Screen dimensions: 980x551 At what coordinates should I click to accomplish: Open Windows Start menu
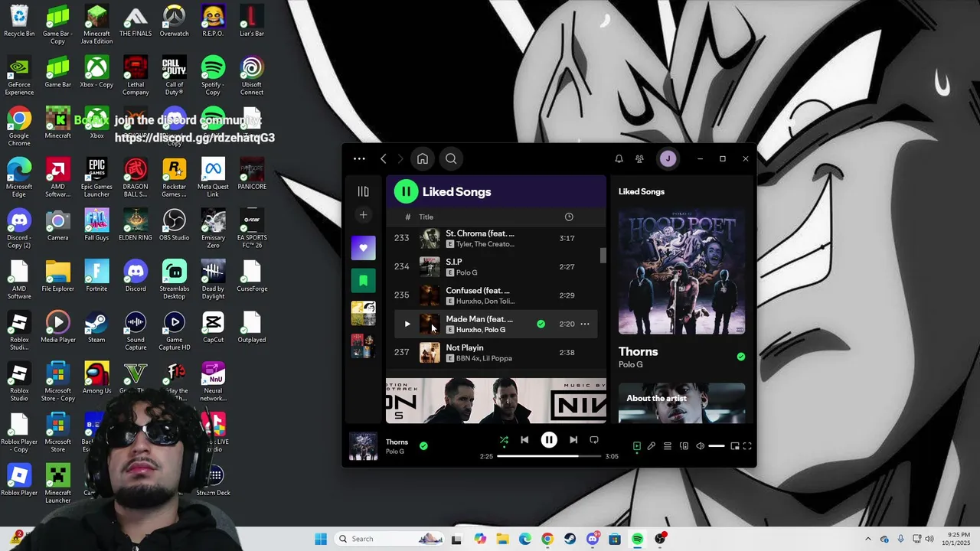320,539
